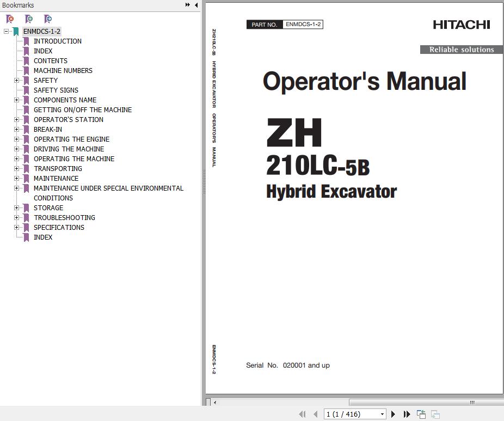The height and width of the screenshot is (421, 504).
Task: Go to the first page
Action: (302, 414)
